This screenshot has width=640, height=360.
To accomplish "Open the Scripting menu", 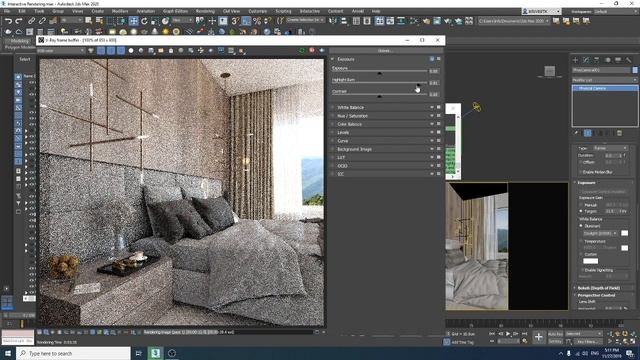I will click(x=283, y=11).
